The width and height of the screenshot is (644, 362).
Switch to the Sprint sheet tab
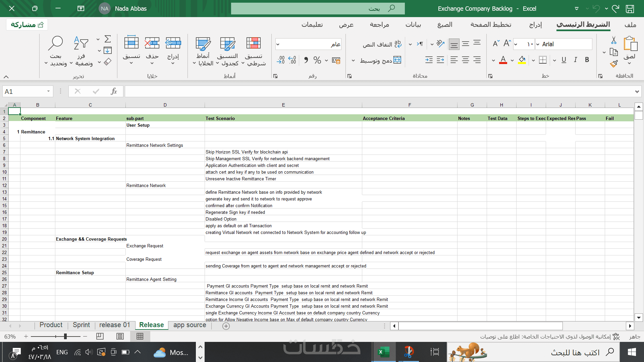81,325
